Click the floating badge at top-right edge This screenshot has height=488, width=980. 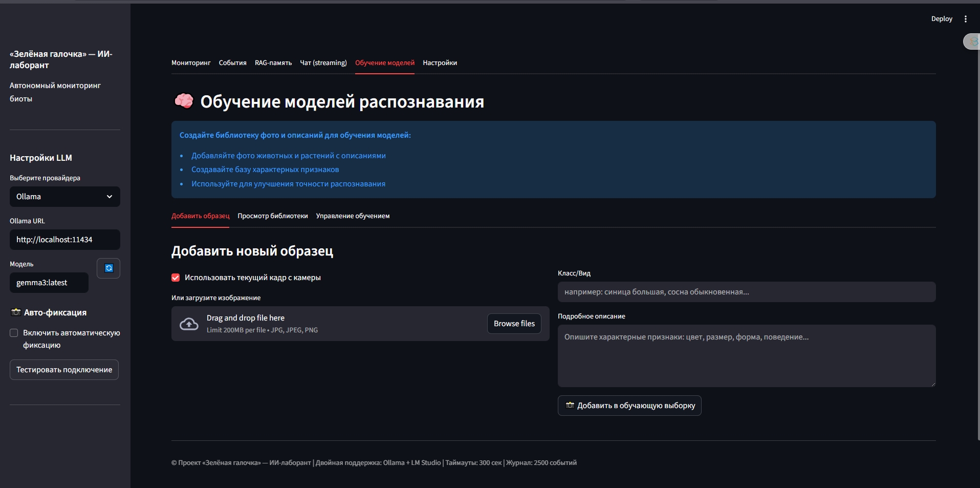972,41
